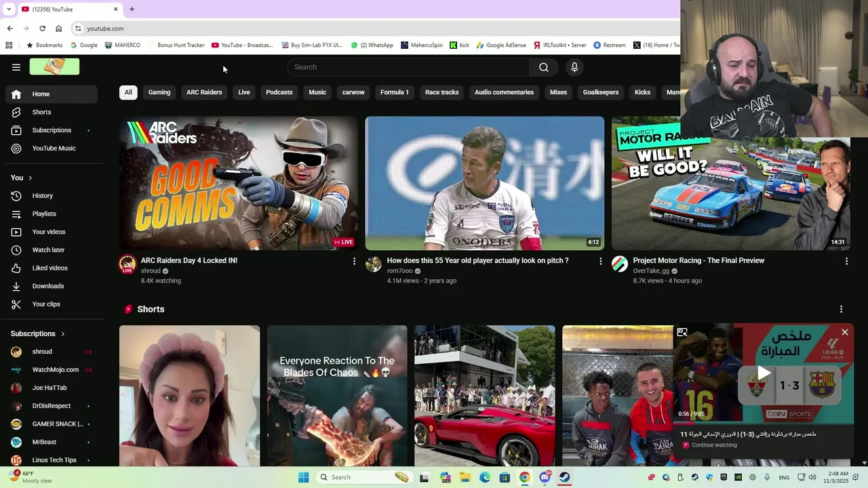Open options for Project Motor Racing video
The height and width of the screenshot is (488, 868).
pos(846,261)
